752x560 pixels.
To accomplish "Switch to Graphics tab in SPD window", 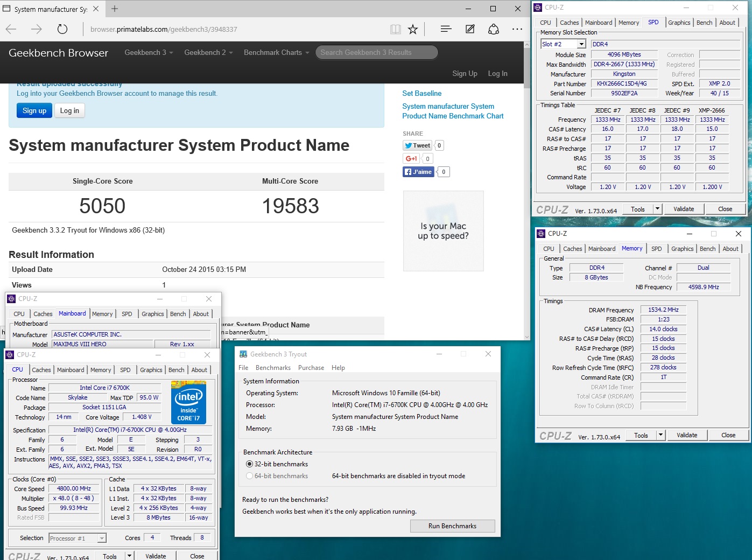I will pos(679,23).
